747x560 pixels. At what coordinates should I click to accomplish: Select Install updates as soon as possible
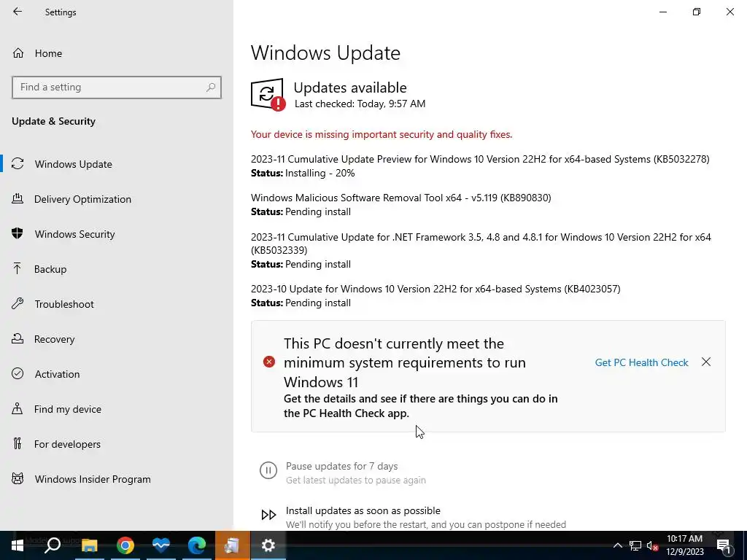pyautogui.click(x=363, y=511)
